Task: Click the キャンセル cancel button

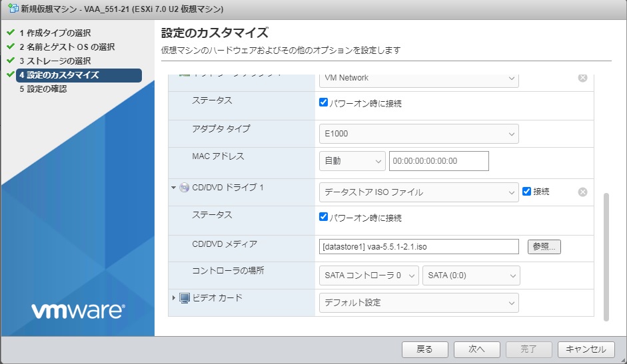Action: pos(586,349)
